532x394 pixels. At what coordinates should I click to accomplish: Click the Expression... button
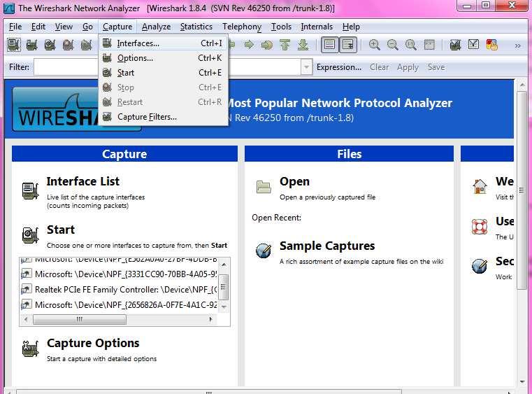point(338,67)
